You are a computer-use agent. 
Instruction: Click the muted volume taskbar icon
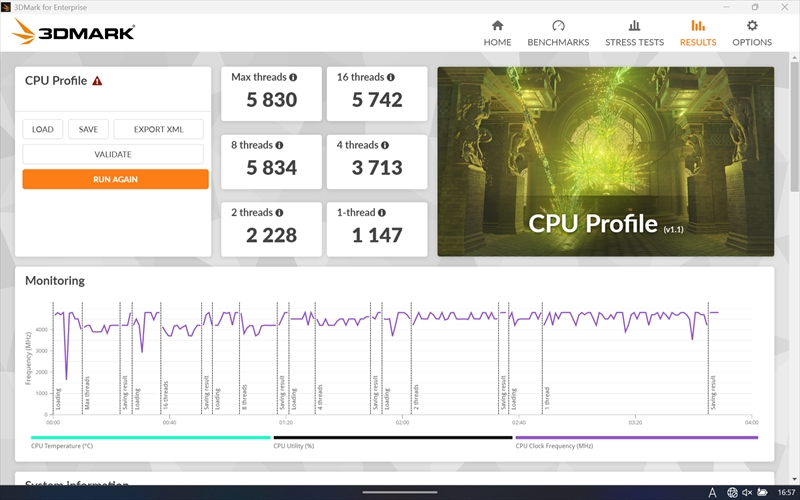coord(747,492)
